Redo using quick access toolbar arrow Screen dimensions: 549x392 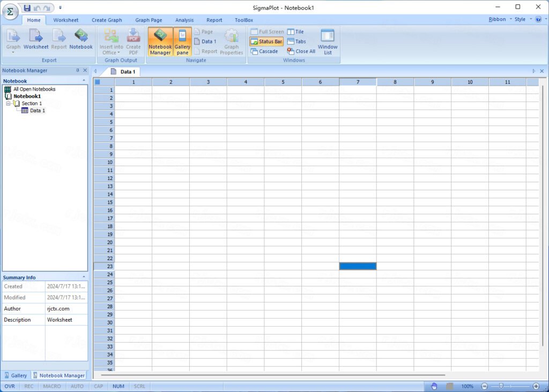coord(47,8)
